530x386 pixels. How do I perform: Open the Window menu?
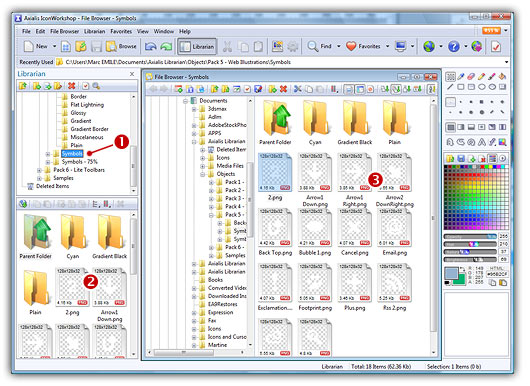pos(164,31)
